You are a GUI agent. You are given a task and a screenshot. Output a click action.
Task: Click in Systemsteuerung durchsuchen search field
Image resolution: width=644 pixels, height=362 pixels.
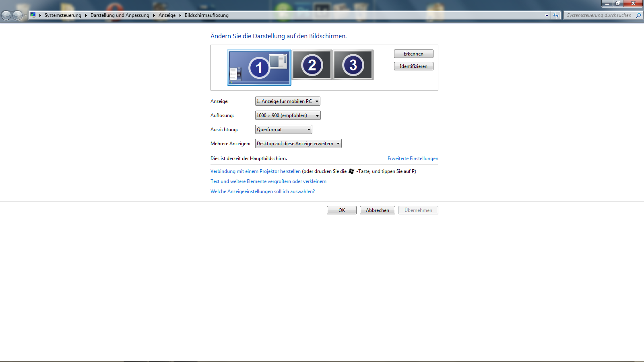pyautogui.click(x=599, y=15)
